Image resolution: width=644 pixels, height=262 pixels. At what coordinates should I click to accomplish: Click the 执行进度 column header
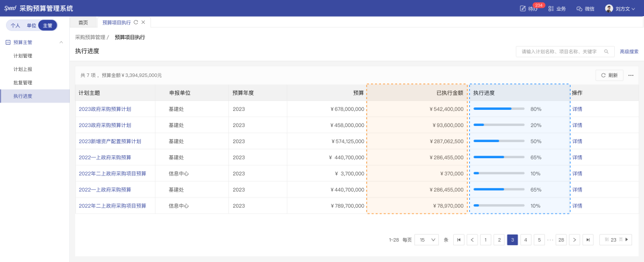[x=519, y=93]
